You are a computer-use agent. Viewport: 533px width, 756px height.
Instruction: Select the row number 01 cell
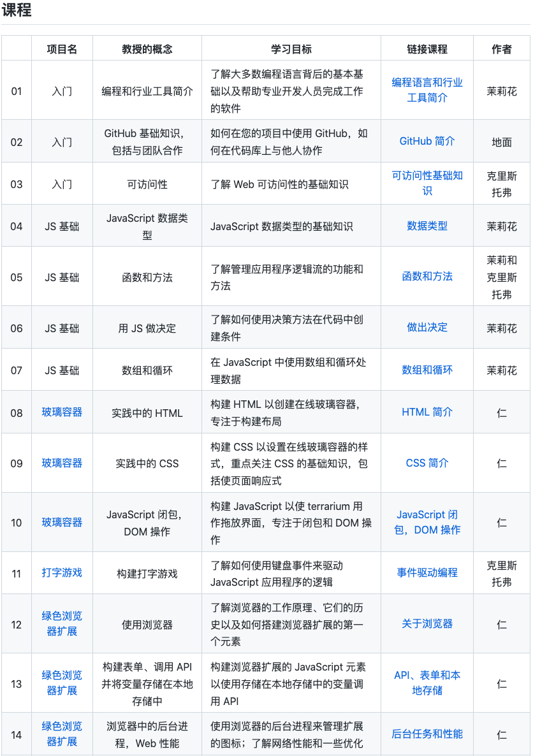[17, 91]
